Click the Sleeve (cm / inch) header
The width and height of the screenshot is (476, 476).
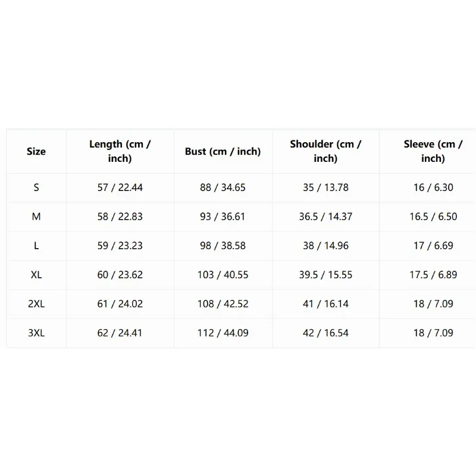[x=433, y=151]
